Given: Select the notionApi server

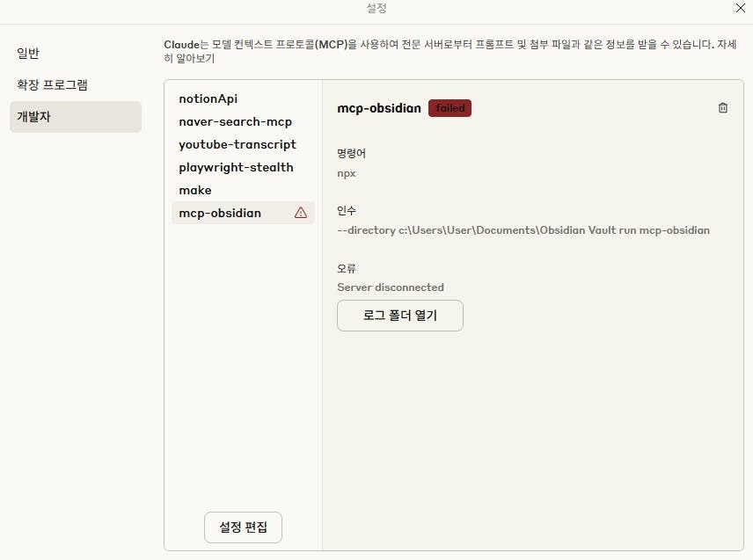Looking at the screenshot, I should [243, 98].
